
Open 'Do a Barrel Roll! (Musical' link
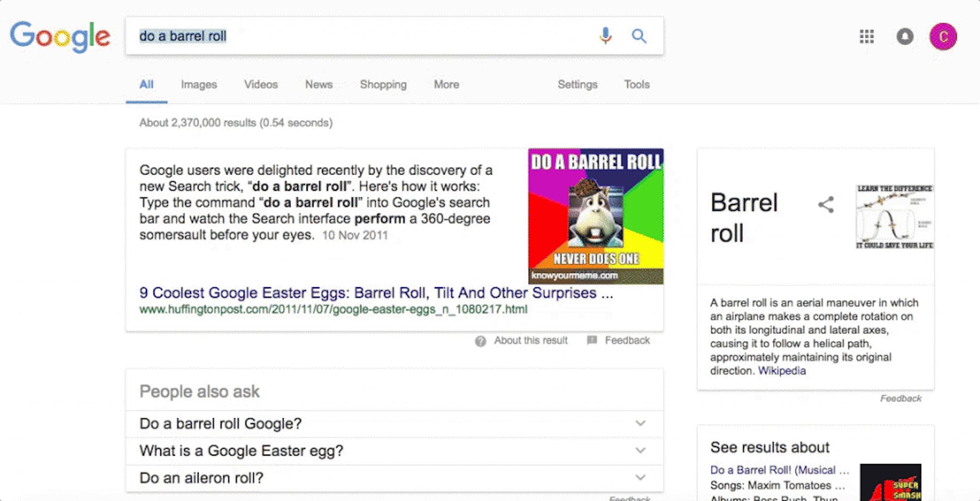779,470
